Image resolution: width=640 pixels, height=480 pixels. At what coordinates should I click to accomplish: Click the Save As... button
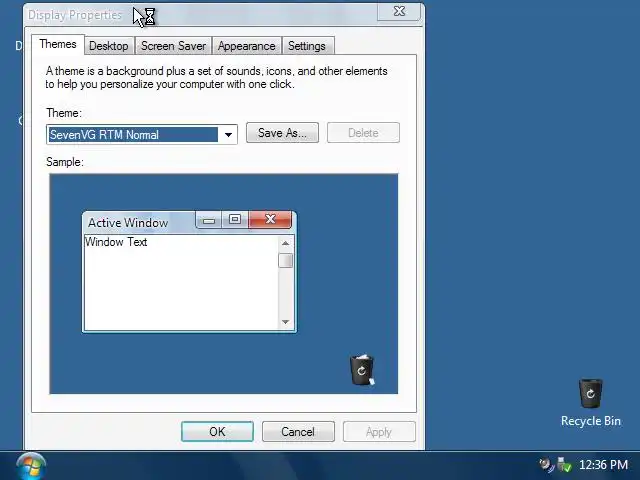(282, 133)
